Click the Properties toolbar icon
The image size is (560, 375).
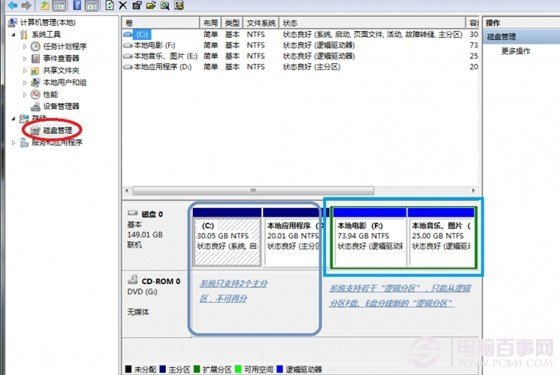tap(137, 5)
